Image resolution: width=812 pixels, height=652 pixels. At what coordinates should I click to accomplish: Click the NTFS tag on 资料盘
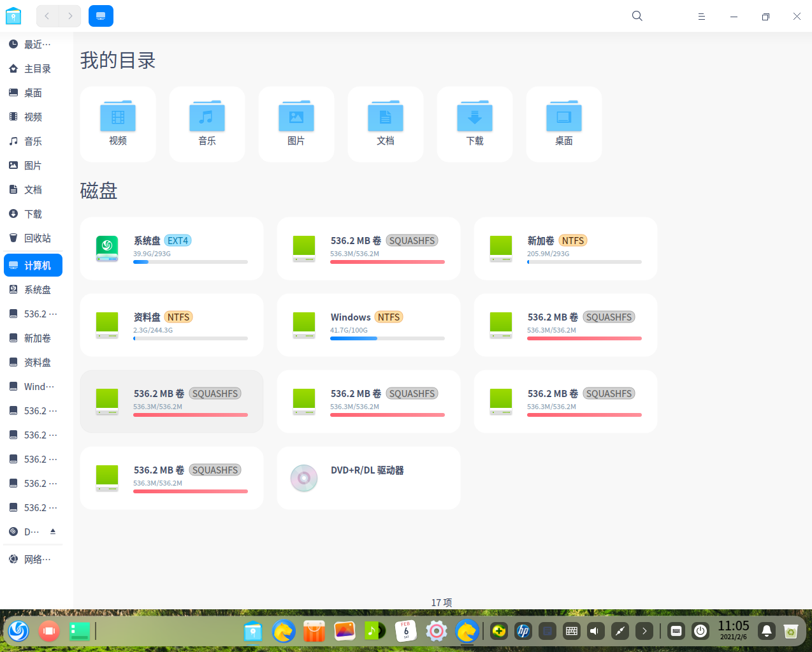point(178,317)
